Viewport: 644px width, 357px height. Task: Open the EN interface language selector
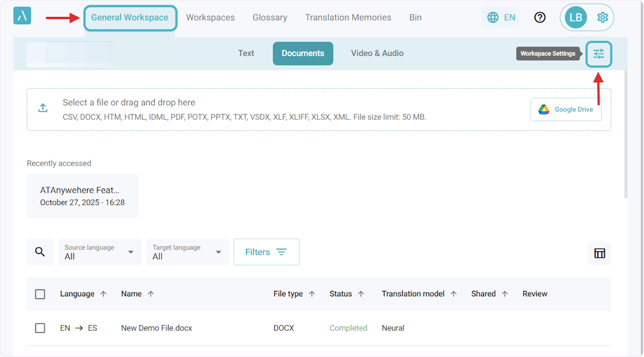[x=501, y=17]
